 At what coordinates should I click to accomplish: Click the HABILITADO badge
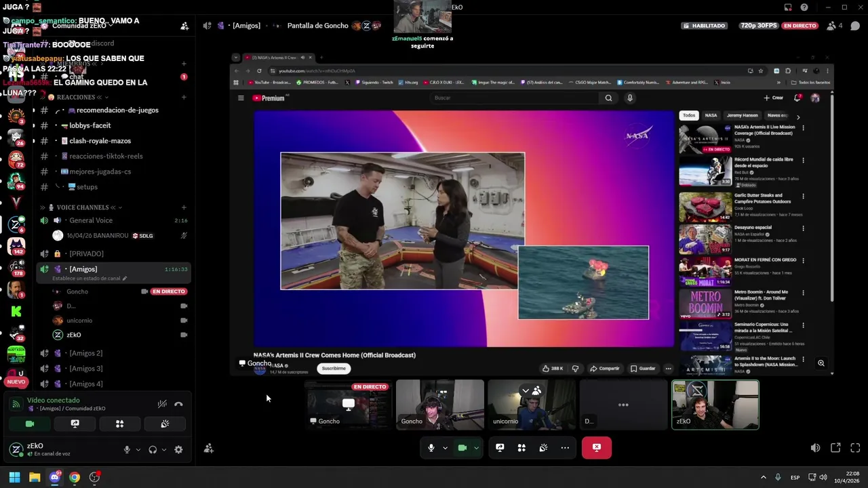[x=705, y=26]
